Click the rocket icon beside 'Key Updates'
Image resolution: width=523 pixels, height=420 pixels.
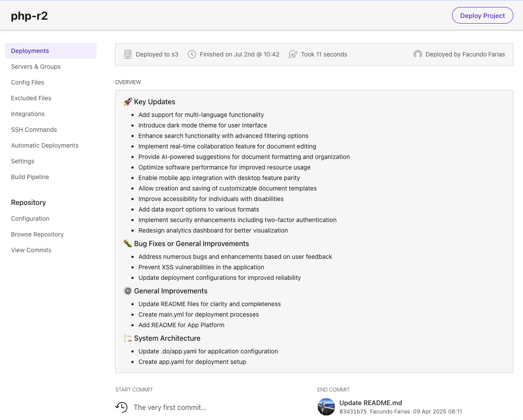(x=127, y=101)
